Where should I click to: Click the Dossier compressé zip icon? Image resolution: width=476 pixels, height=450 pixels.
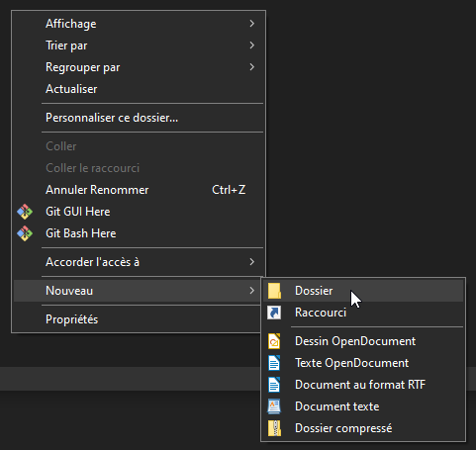tap(274, 428)
